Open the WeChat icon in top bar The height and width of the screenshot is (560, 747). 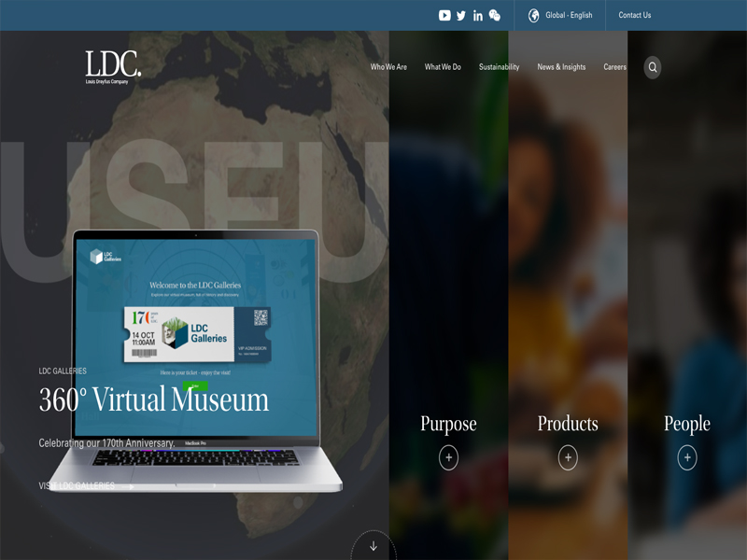point(495,16)
